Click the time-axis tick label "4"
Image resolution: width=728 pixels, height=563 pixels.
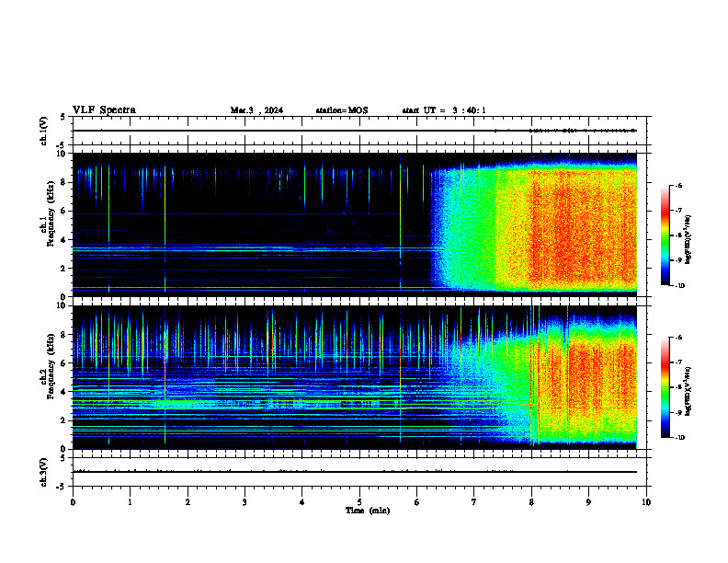[302, 502]
